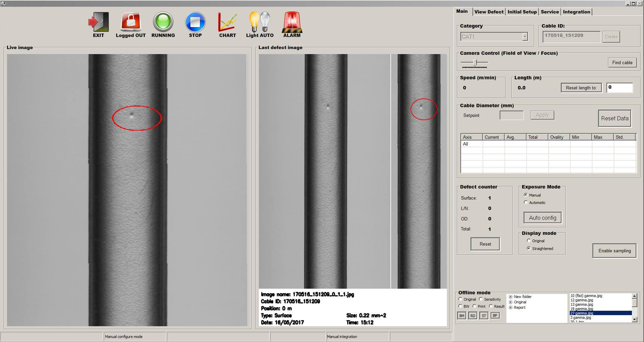Image resolution: width=644 pixels, height=342 pixels.
Task: Click the Current column header
Action: (x=494, y=137)
